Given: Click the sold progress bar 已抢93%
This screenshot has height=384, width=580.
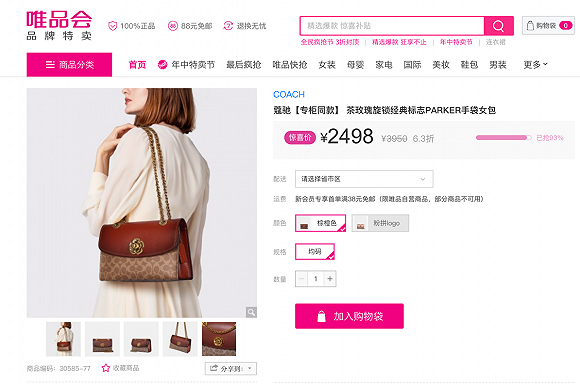Looking at the screenshot, I should pos(504,138).
